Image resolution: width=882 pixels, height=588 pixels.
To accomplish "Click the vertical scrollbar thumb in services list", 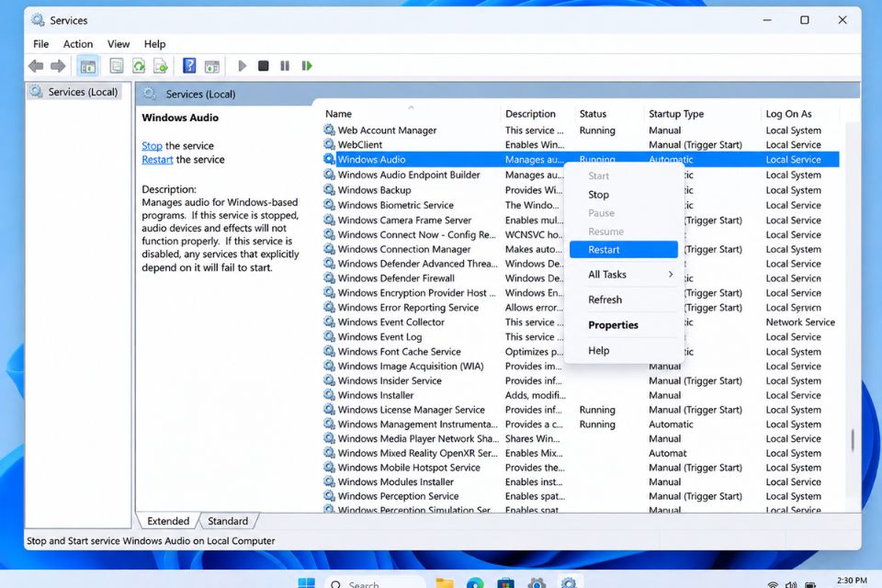I will [853, 440].
